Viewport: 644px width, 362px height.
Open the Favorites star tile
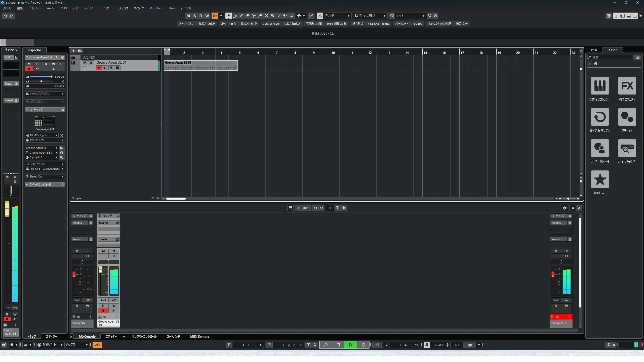(600, 179)
